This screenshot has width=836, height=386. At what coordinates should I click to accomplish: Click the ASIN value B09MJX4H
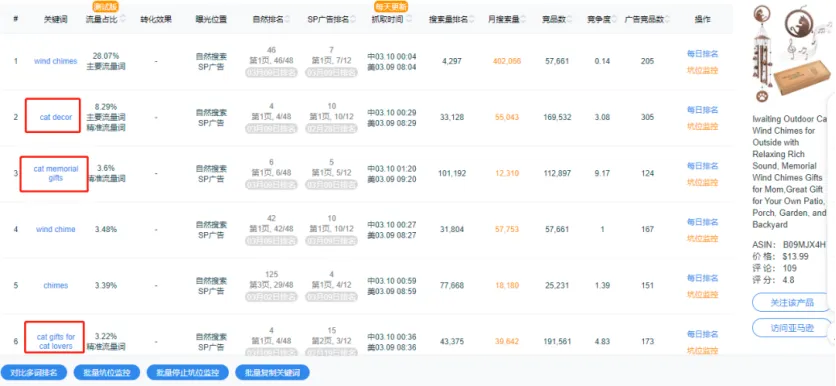coord(805,245)
